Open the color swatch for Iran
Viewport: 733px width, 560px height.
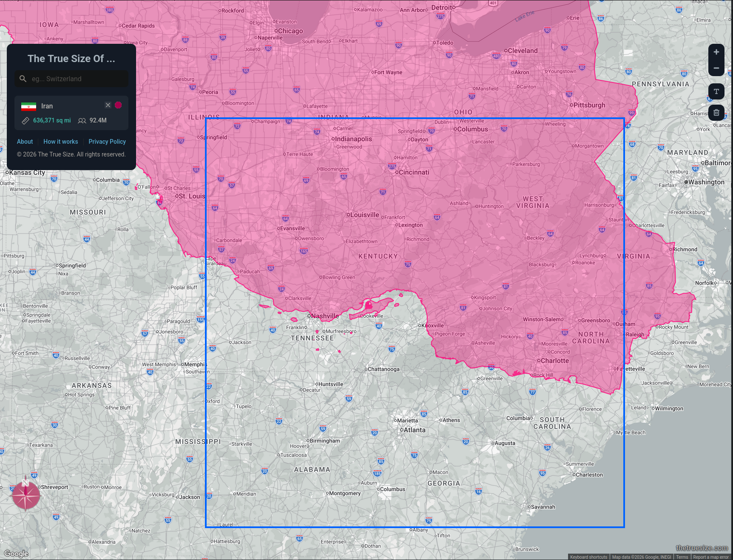pyautogui.click(x=118, y=105)
